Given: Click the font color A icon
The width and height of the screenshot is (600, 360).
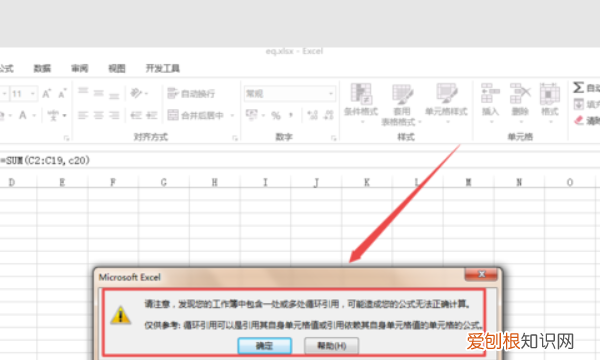Looking at the screenshot, I should click(x=23, y=115).
